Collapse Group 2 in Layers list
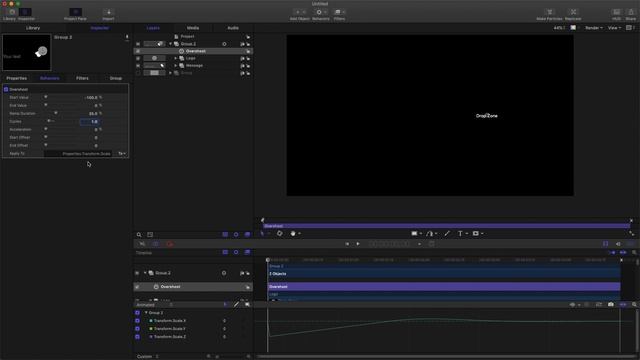 pyautogui.click(x=171, y=44)
